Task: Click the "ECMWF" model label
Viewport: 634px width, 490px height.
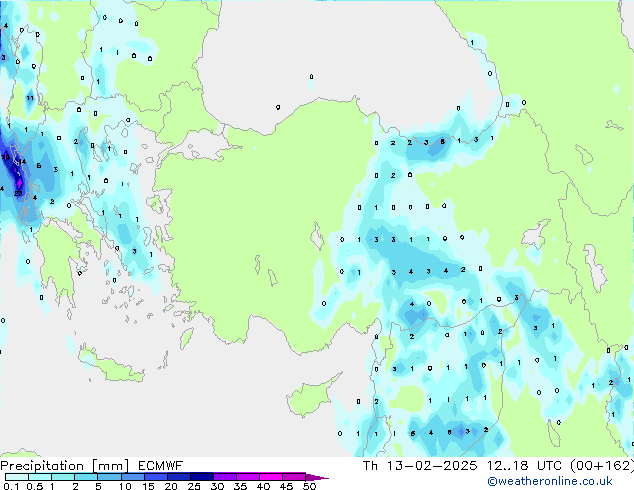Action: [160, 466]
